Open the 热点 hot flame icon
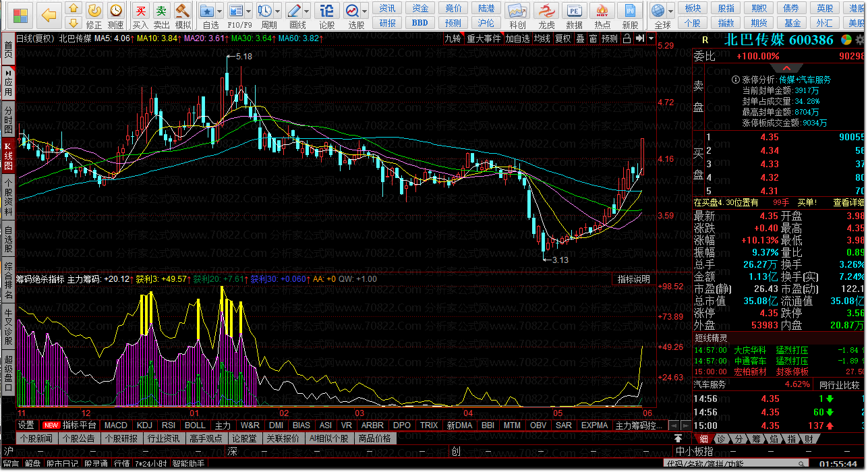868x472 pixels. coord(603,11)
